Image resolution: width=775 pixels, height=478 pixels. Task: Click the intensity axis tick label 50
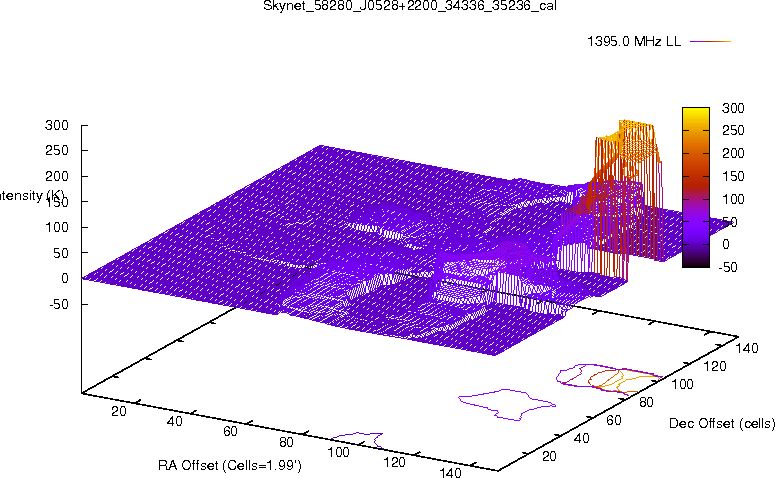tap(60, 253)
